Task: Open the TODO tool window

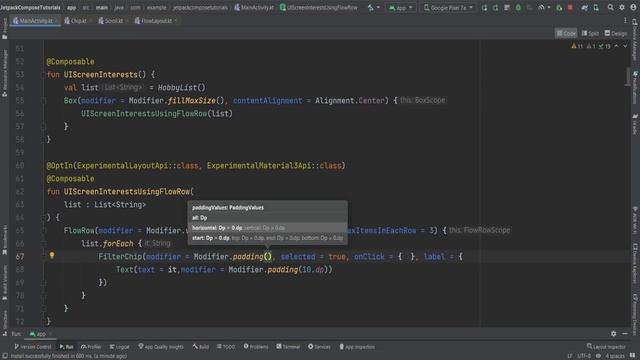Action: pos(226,347)
